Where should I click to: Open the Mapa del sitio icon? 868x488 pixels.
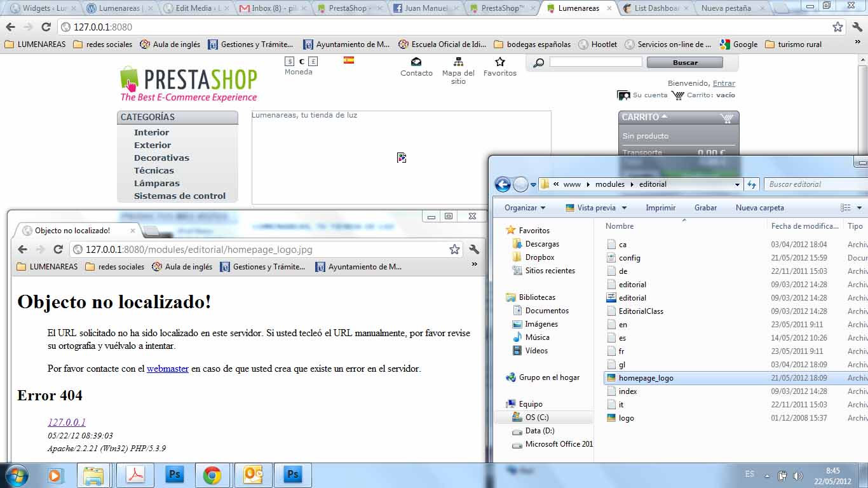coord(458,62)
